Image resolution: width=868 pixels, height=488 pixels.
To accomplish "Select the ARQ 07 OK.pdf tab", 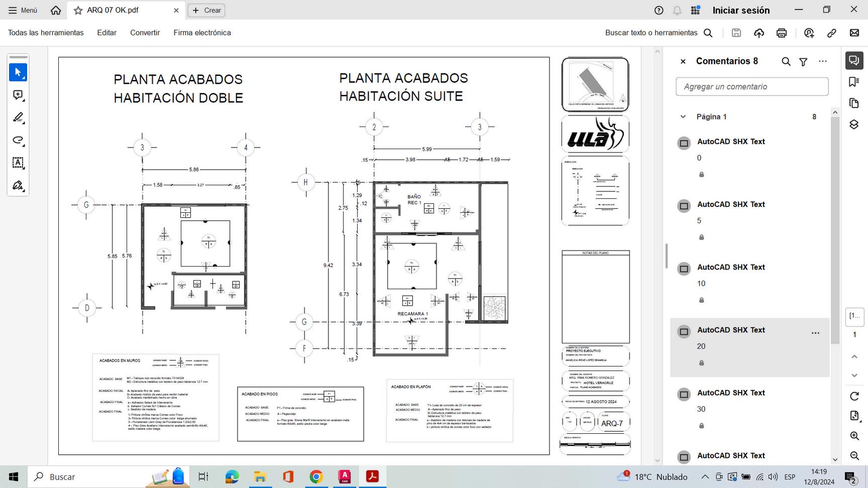I will tap(126, 10).
